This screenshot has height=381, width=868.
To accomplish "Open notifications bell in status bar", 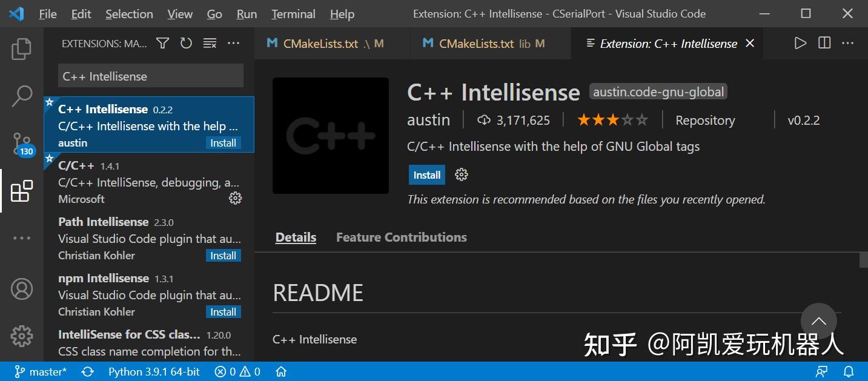I will (x=848, y=371).
